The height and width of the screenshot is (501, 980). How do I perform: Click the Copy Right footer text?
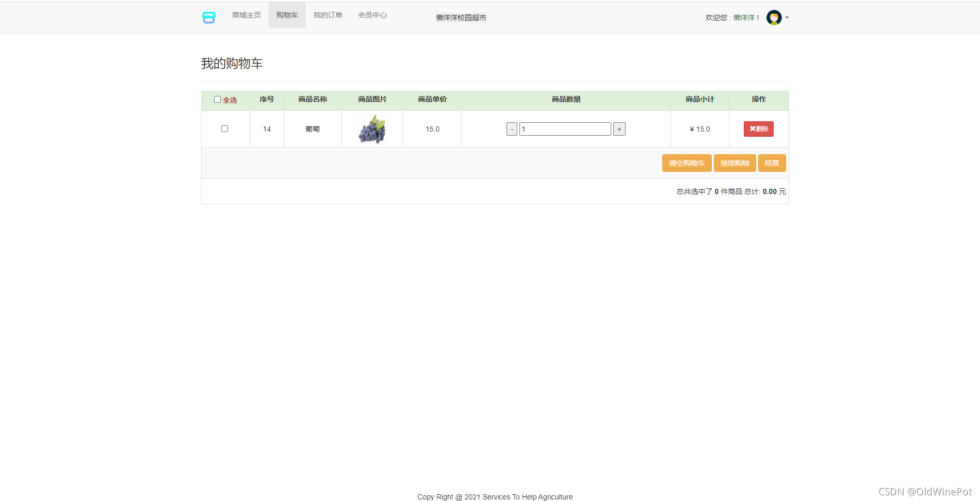[495, 497]
